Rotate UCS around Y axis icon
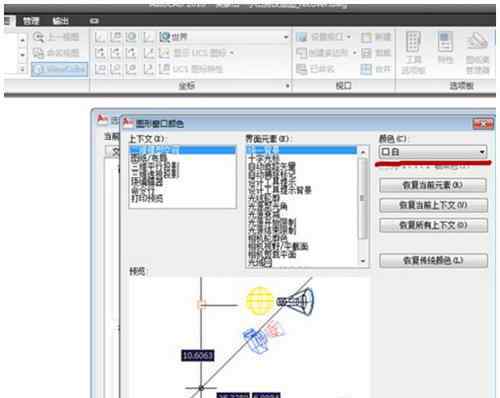 (115, 53)
